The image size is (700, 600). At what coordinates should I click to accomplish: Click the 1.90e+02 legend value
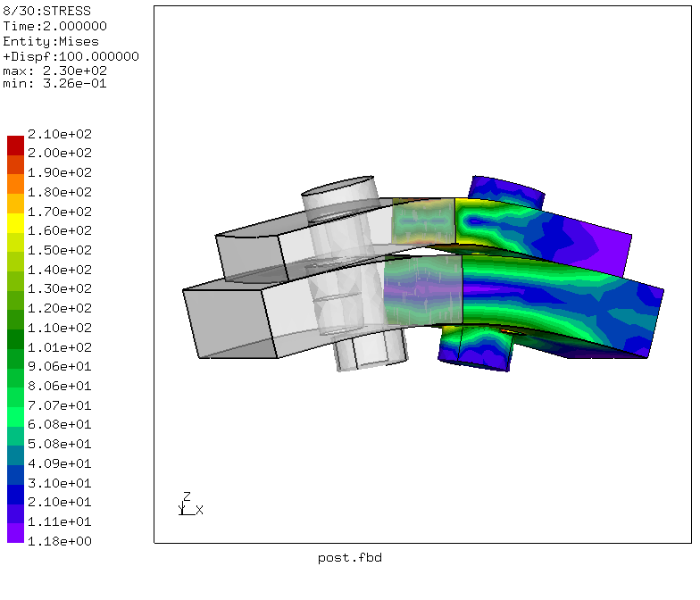[59, 172]
